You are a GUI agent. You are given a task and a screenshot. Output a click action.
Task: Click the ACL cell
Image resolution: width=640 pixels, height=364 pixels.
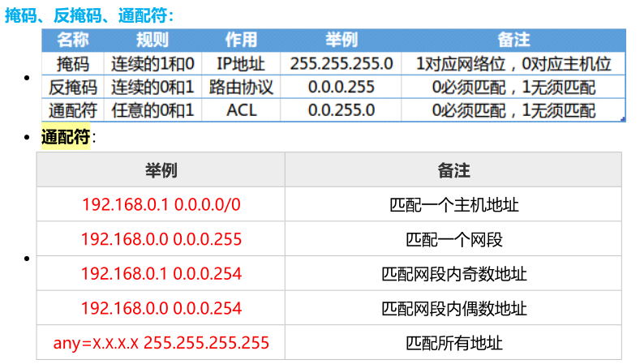[242, 110]
